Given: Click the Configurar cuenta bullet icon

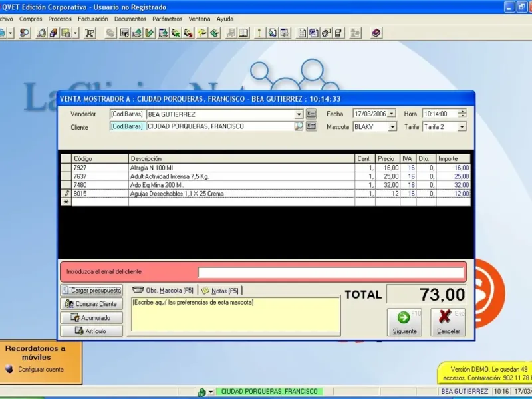Looking at the screenshot, I should (x=9, y=369).
